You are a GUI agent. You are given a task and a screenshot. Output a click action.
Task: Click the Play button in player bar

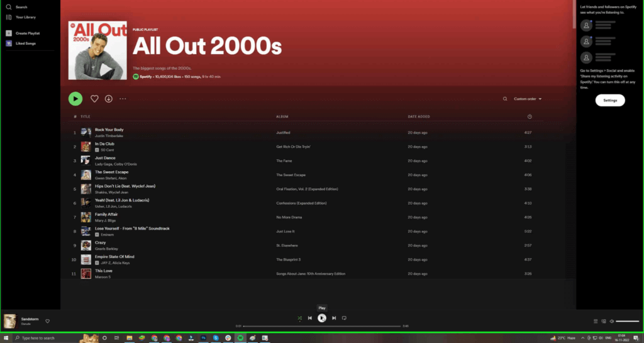[322, 318]
